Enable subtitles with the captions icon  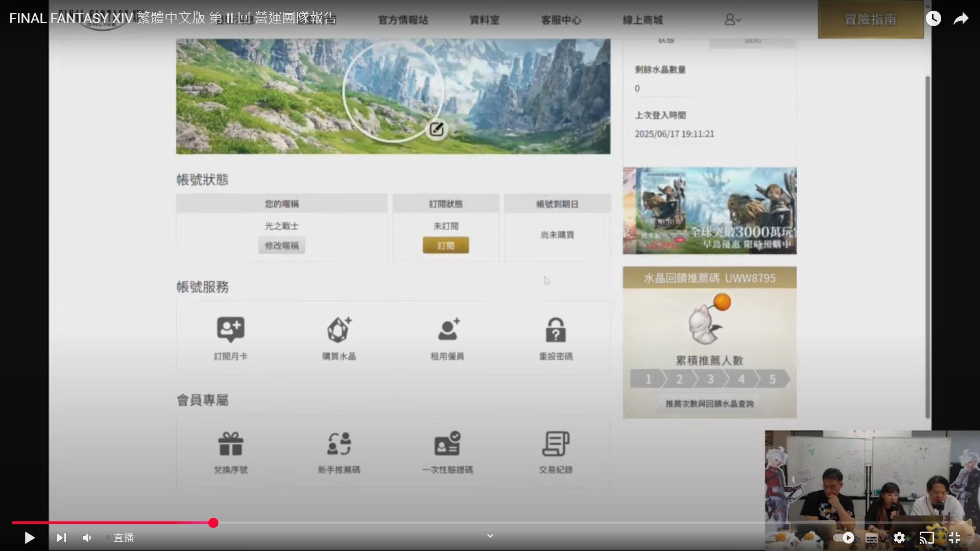(x=873, y=538)
